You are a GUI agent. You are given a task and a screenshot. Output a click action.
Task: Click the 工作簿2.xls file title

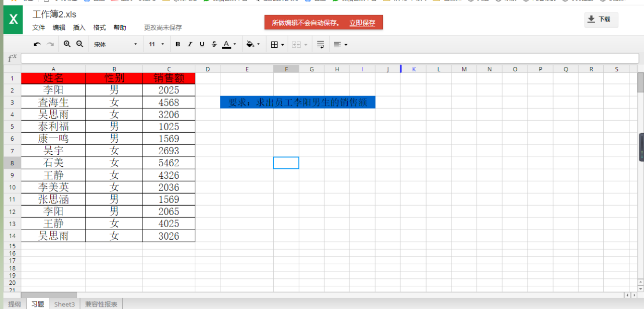click(54, 14)
